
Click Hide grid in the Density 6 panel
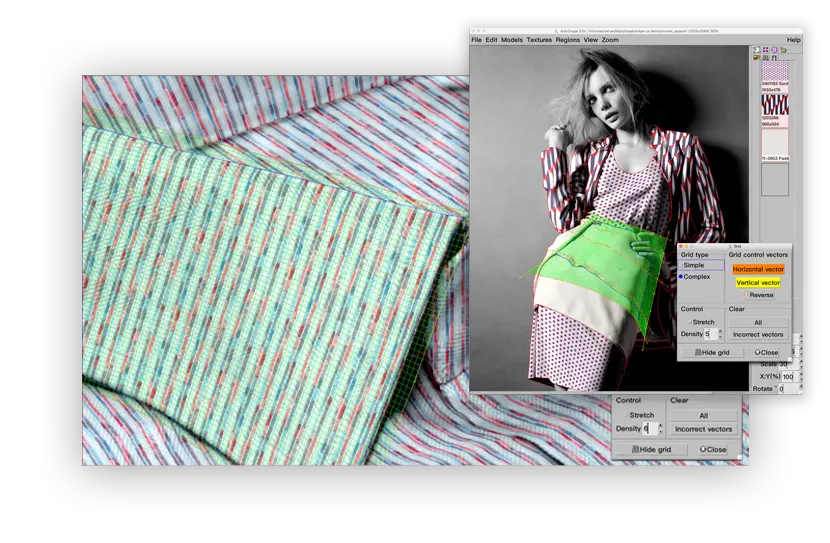(x=652, y=449)
